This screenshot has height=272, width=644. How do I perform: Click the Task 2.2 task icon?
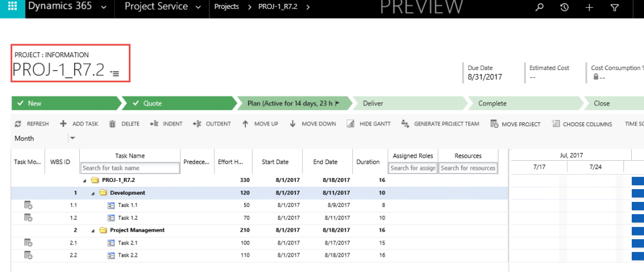[x=111, y=255]
